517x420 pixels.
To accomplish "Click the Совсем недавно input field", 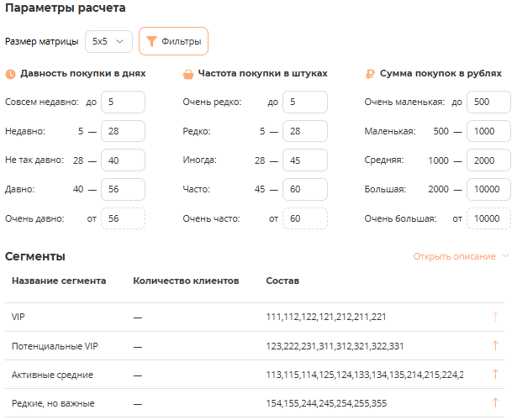I will [x=123, y=102].
